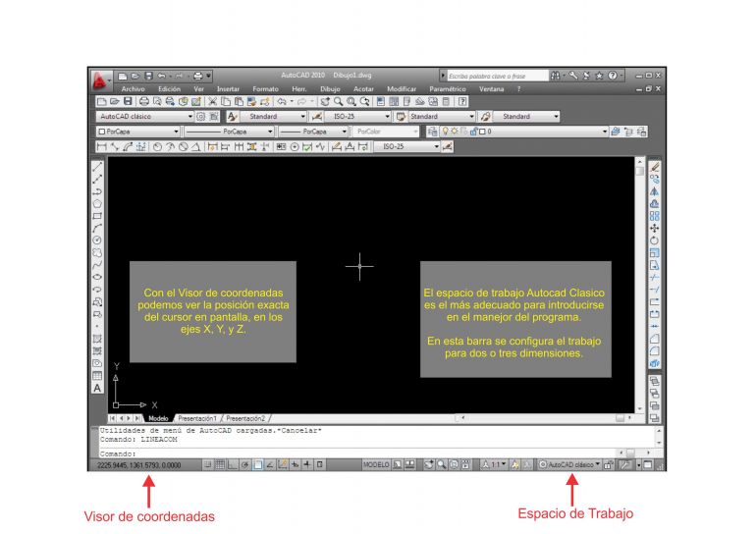756x534 pixels.
Task: Toggle Dynamic Input in status bar
Action: click(296, 464)
